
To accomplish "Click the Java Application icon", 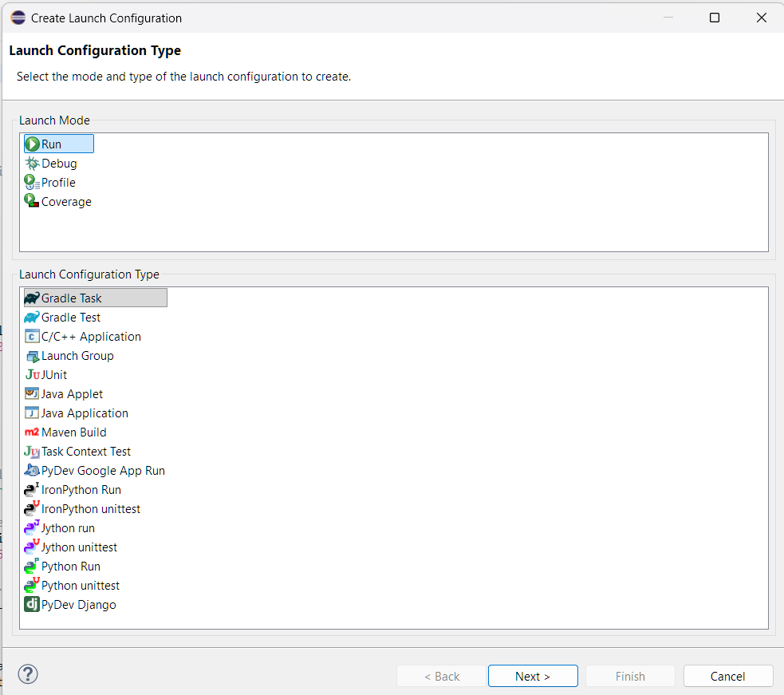I will [x=32, y=413].
